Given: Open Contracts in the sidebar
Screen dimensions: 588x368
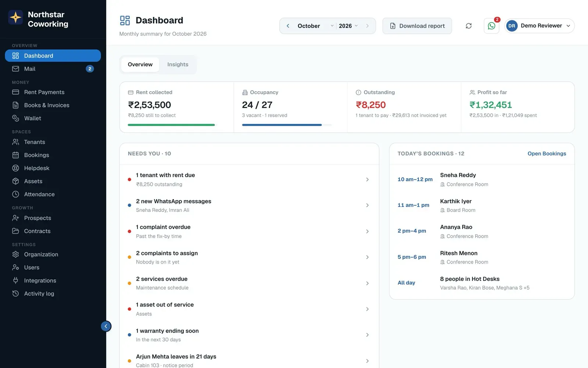Looking at the screenshot, I should (53, 231).
